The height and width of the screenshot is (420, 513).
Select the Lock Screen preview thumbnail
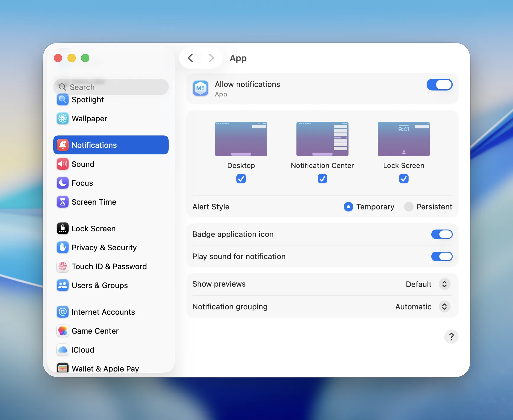(404, 139)
